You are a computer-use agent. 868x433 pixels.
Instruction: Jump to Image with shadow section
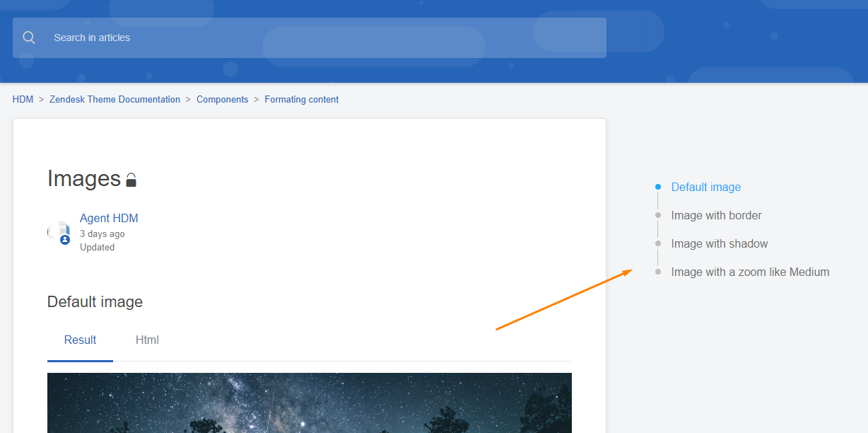tap(720, 244)
